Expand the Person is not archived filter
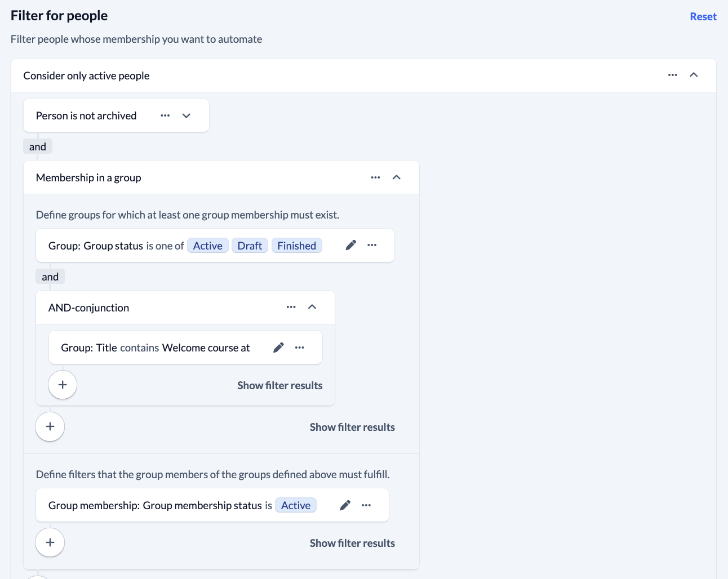The height and width of the screenshot is (579, 728). (x=187, y=115)
